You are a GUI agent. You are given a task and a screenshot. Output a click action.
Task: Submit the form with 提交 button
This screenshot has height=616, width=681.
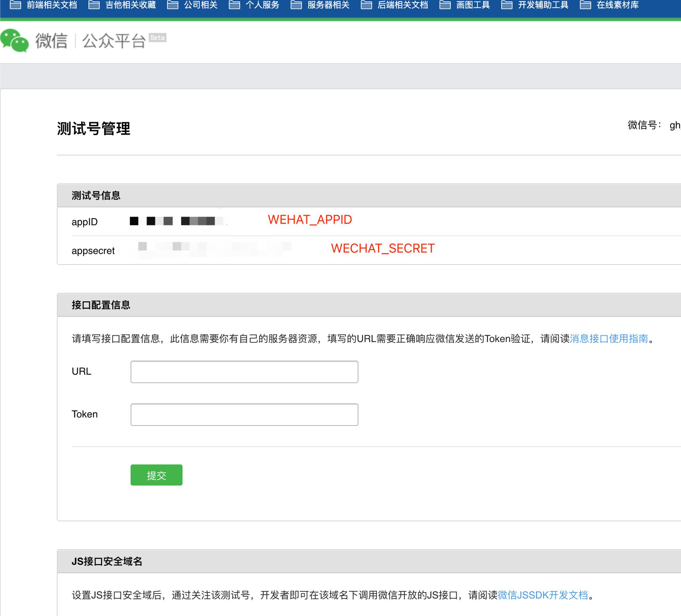click(157, 475)
